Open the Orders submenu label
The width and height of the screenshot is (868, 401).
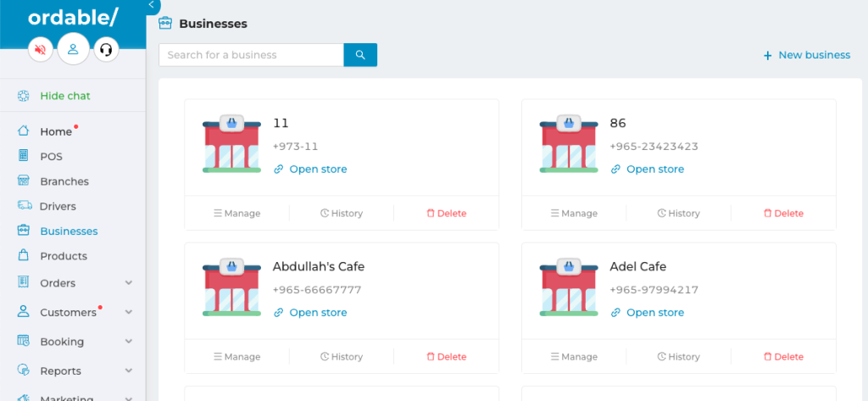pyautogui.click(x=58, y=283)
